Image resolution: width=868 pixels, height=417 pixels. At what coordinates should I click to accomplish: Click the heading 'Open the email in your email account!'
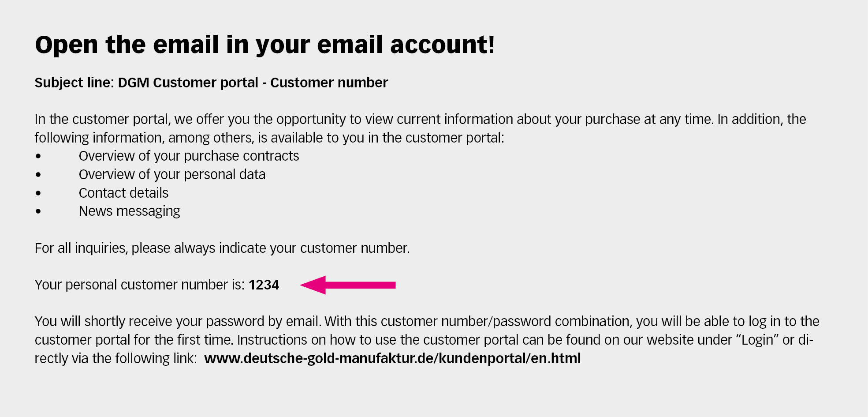click(264, 45)
